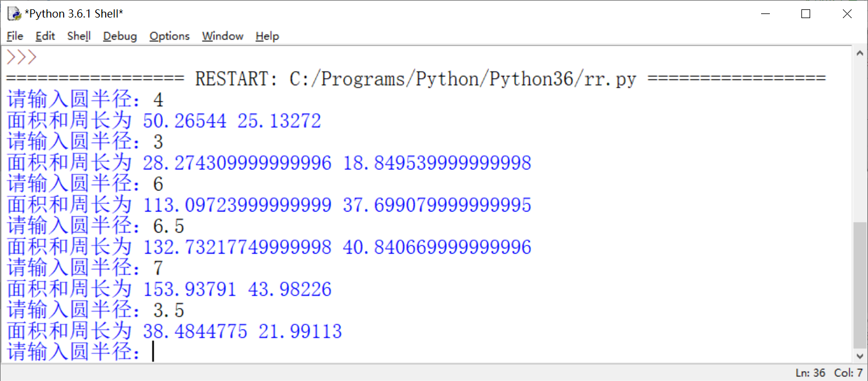Open the Shell menu

[79, 36]
